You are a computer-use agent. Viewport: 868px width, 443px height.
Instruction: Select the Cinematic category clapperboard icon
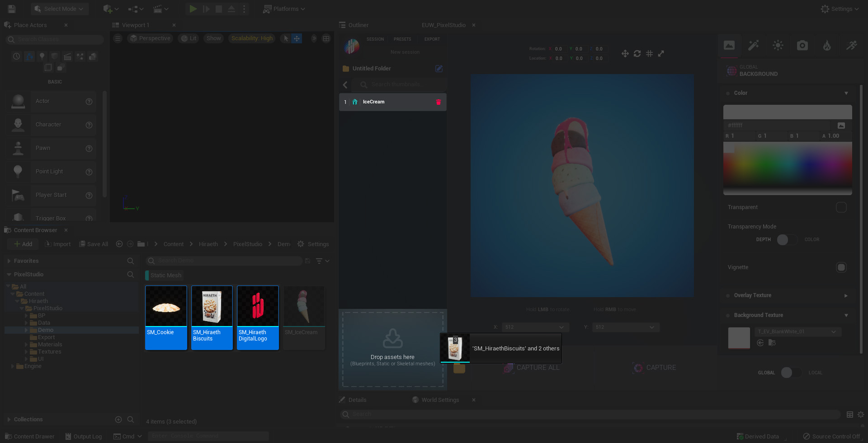67,56
